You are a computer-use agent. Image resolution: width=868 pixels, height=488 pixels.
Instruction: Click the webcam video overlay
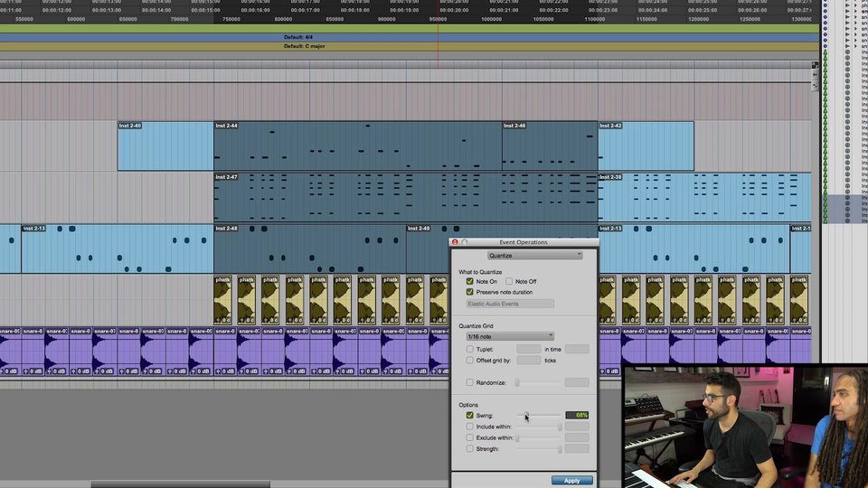(x=745, y=426)
